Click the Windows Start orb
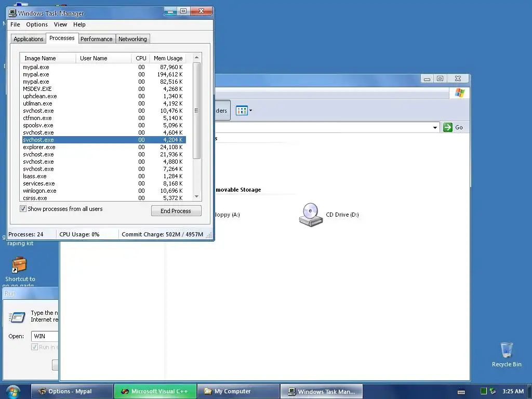This screenshot has width=532, height=399. pos(13,392)
